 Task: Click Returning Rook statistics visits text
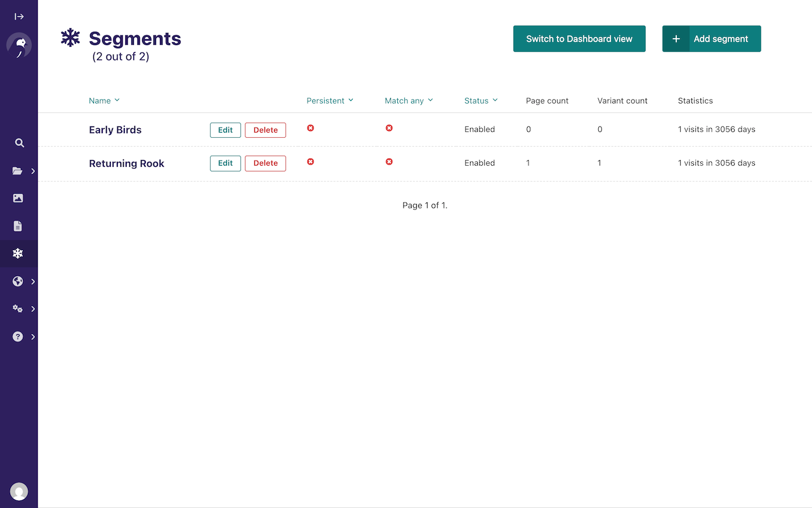tap(717, 163)
